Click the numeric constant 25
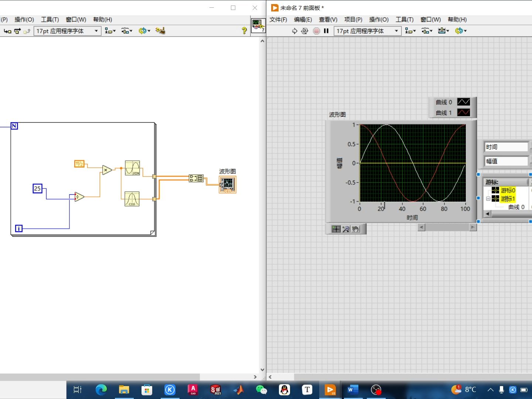The width and height of the screenshot is (532, 399). point(37,188)
